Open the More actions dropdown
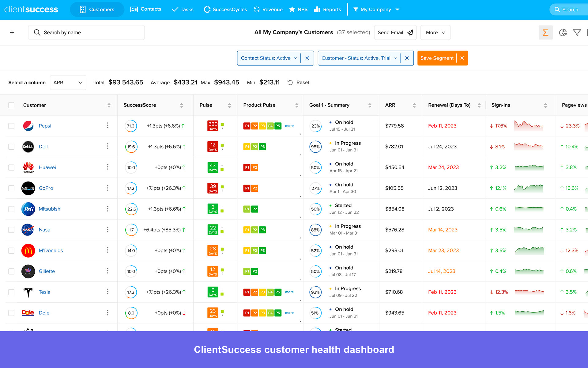This screenshot has height=368, width=588. coord(435,32)
